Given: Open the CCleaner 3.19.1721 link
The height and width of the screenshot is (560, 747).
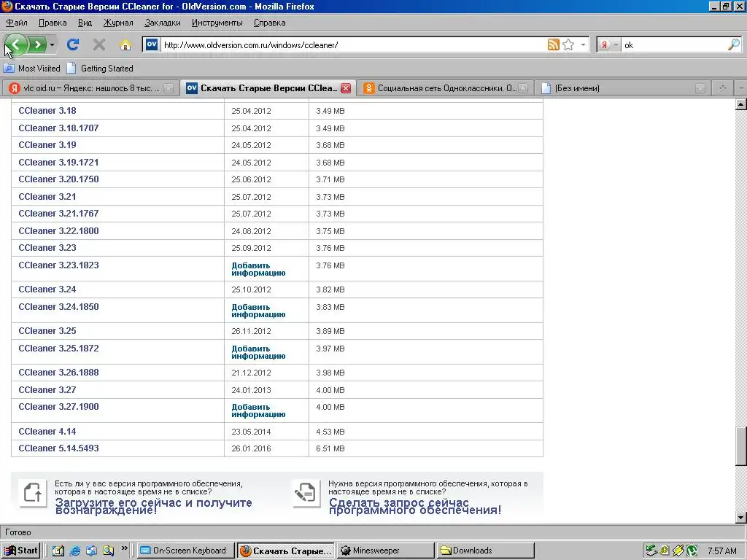Looking at the screenshot, I should pos(58,163).
